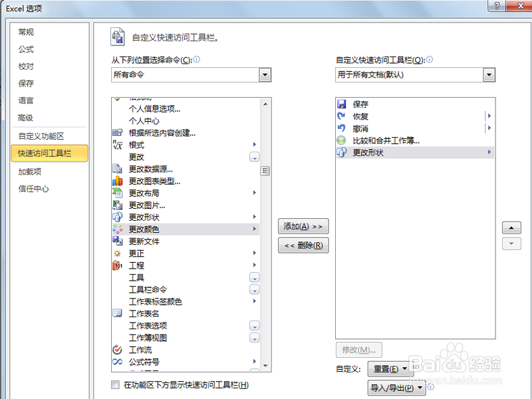Click info icon next to 导入/导出
Viewport: 532px width, 399px height.
(x=430, y=386)
